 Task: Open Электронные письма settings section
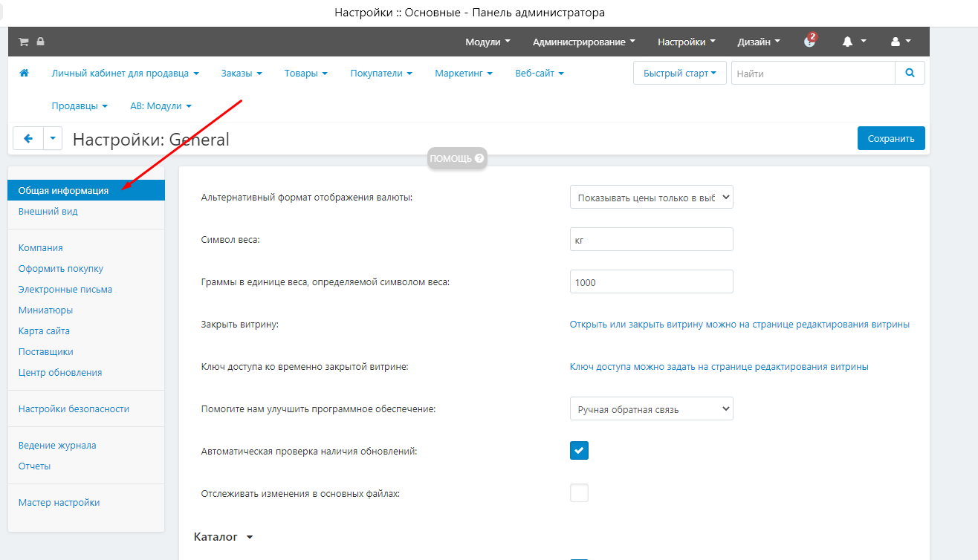65,289
